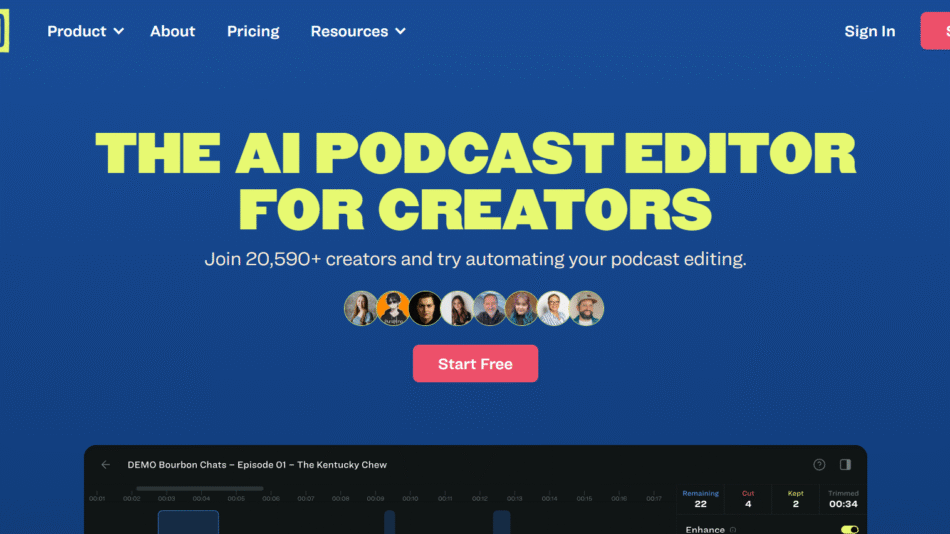
Task: Expand the Resources dropdown menu
Action: (x=358, y=31)
